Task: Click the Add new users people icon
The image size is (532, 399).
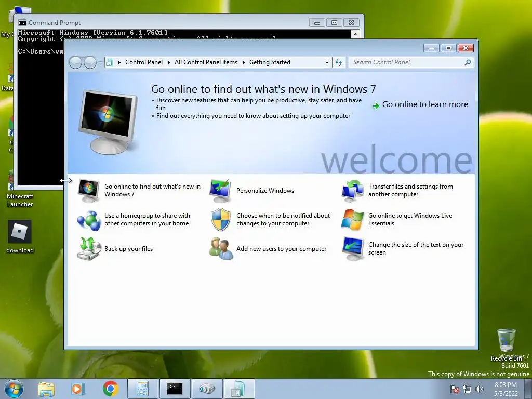Action: click(x=221, y=249)
